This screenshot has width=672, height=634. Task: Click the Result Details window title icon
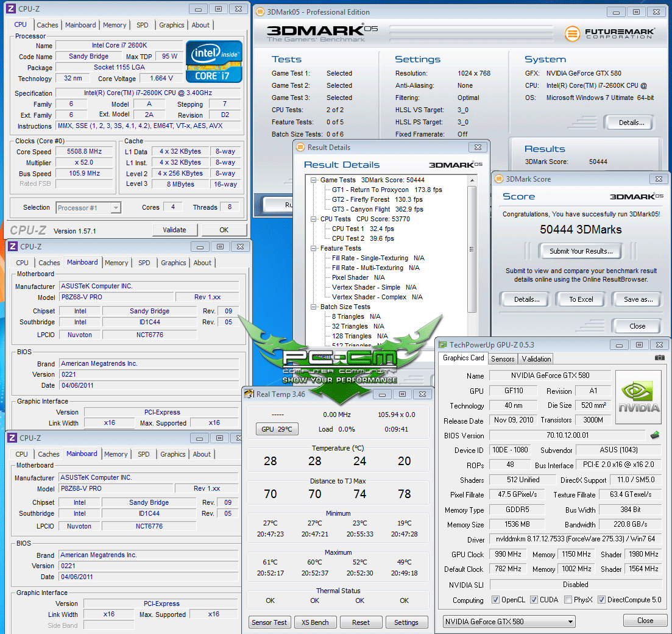[x=301, y=148]
